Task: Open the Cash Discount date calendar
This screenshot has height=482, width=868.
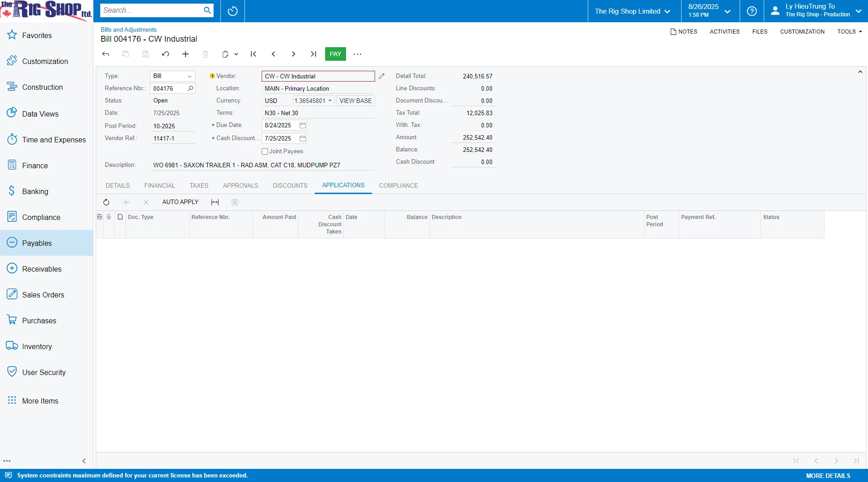Action: click(302, 138)
